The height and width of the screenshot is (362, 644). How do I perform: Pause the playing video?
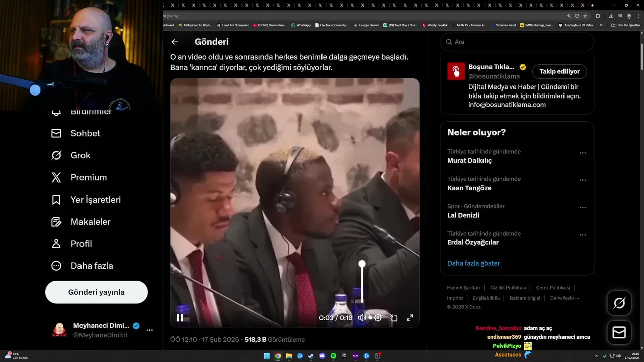180,317
